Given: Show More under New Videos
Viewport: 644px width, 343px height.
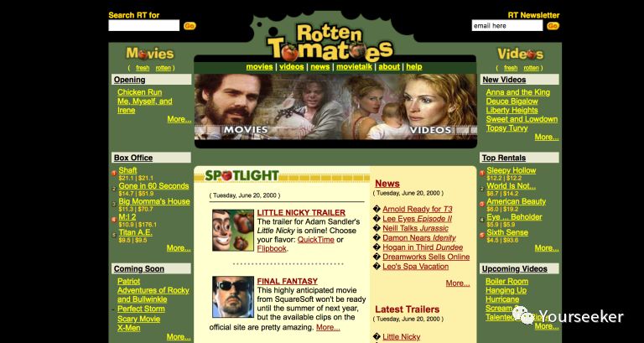Looking at the screenshot, I should (546, 137).
